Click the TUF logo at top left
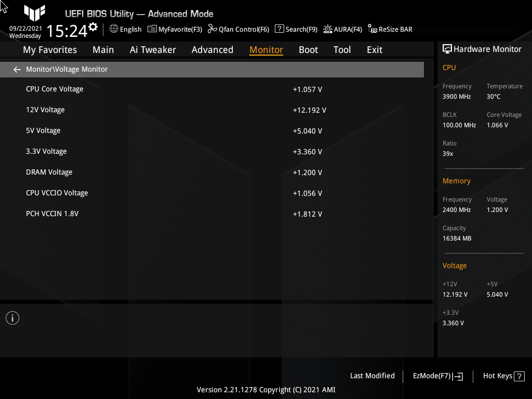532x399 pixels. (x=35, y=13)
